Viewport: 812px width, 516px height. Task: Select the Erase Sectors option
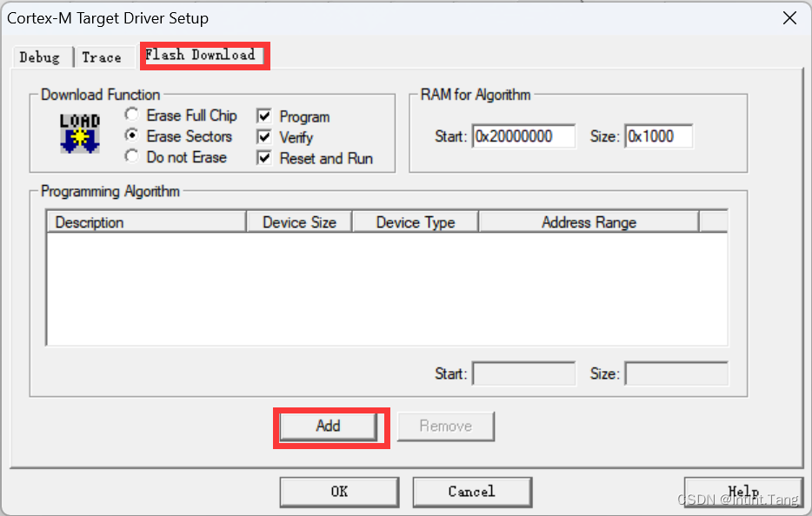(x=131, y=136)
